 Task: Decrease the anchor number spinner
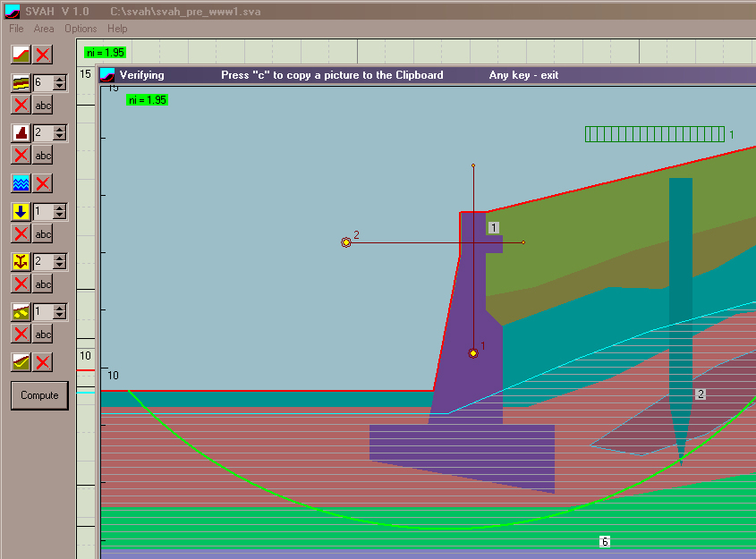click(x=60, y=266)
